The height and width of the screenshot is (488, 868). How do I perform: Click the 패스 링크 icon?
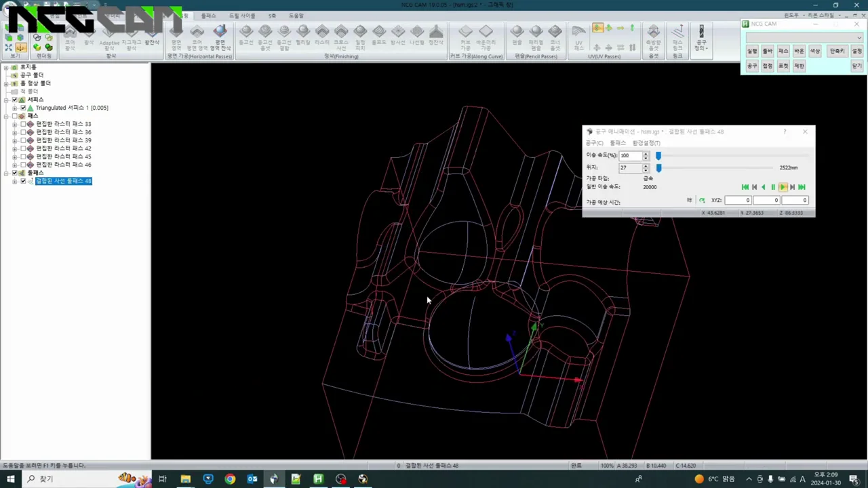[x=677, y=39]
